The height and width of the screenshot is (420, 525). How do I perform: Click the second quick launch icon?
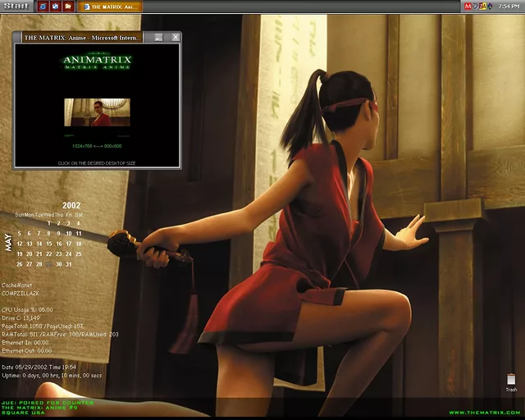pyautogui.click(x=55, y=7)
